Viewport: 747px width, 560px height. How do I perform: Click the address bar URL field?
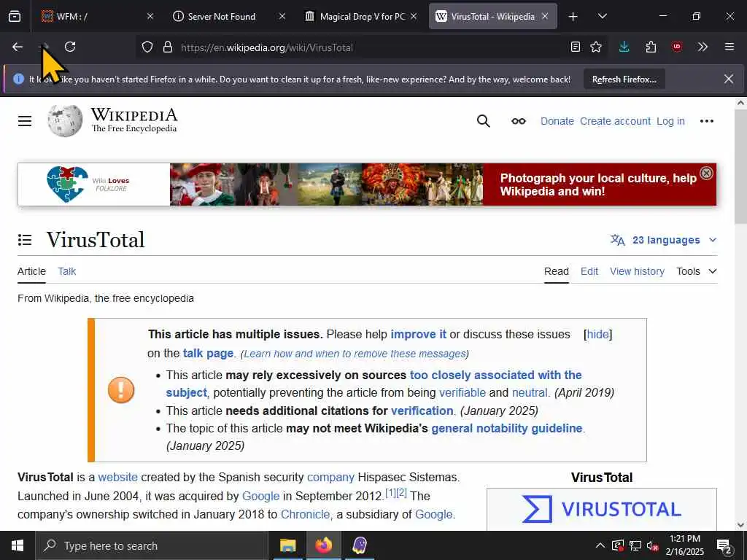click(371, 47)
